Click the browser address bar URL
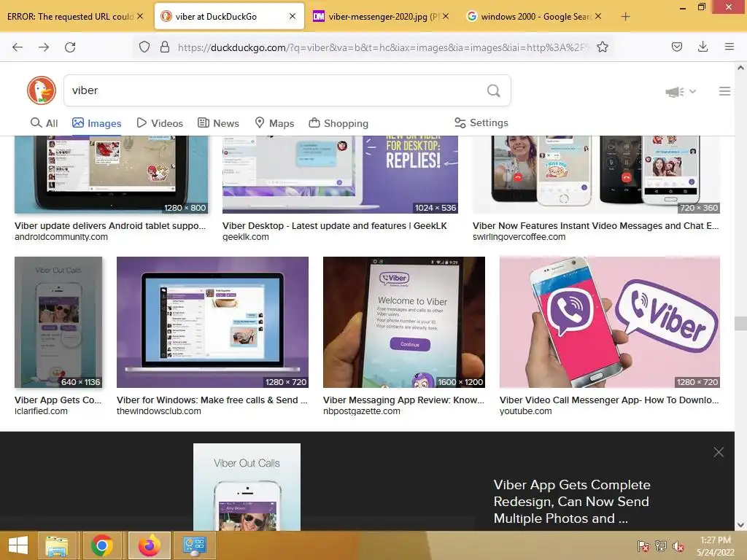 click(383, 47)
